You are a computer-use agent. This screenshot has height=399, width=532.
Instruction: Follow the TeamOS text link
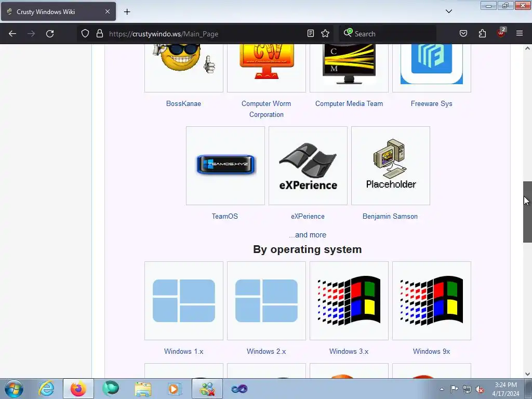[224, 216]
